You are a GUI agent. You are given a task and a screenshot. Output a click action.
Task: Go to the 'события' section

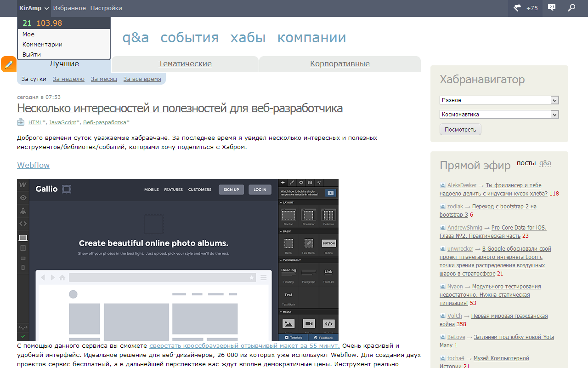(190, 38)
